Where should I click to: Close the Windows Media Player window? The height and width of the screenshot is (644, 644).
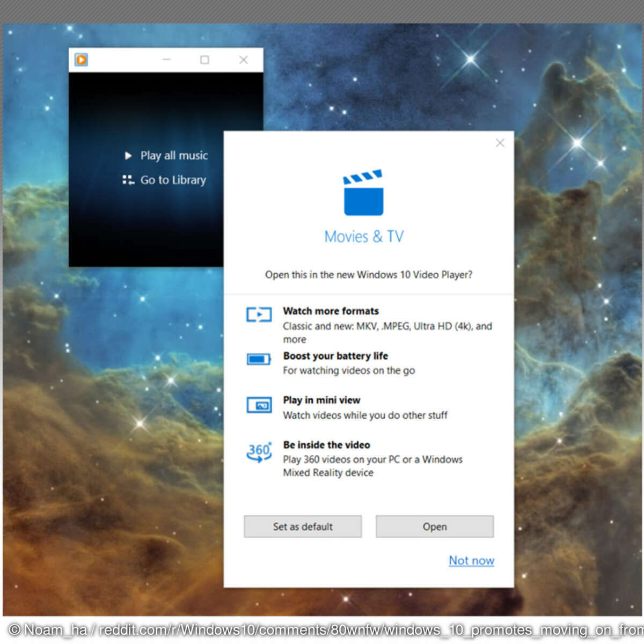pos(243,60)
